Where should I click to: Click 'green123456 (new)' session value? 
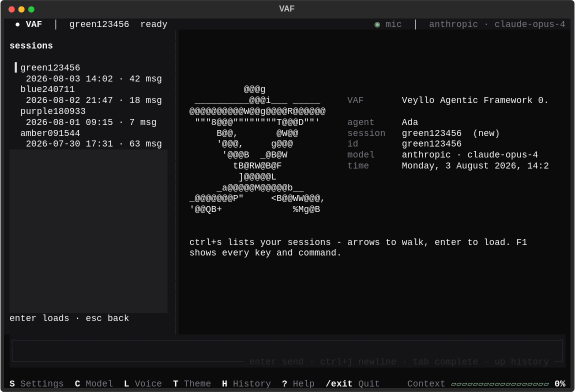(450, 133)
